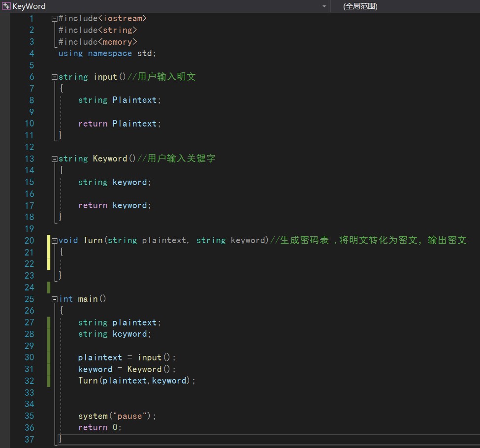Collapse the Keyword() function fold marker
The width and height of the screenshot is (480, 448).
point(55,159)
